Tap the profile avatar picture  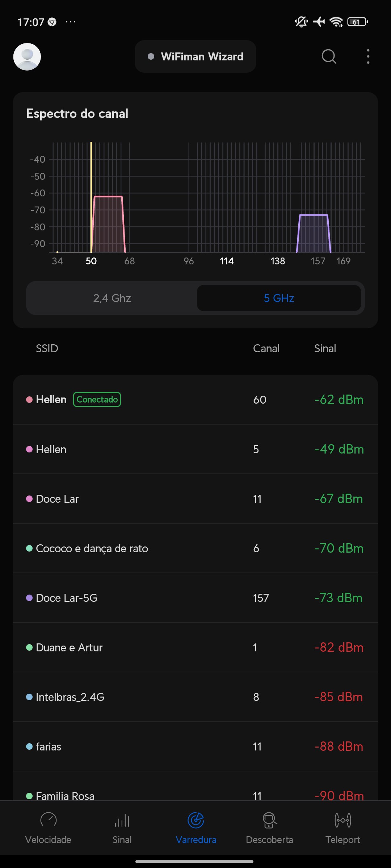[x=27, y=57]
